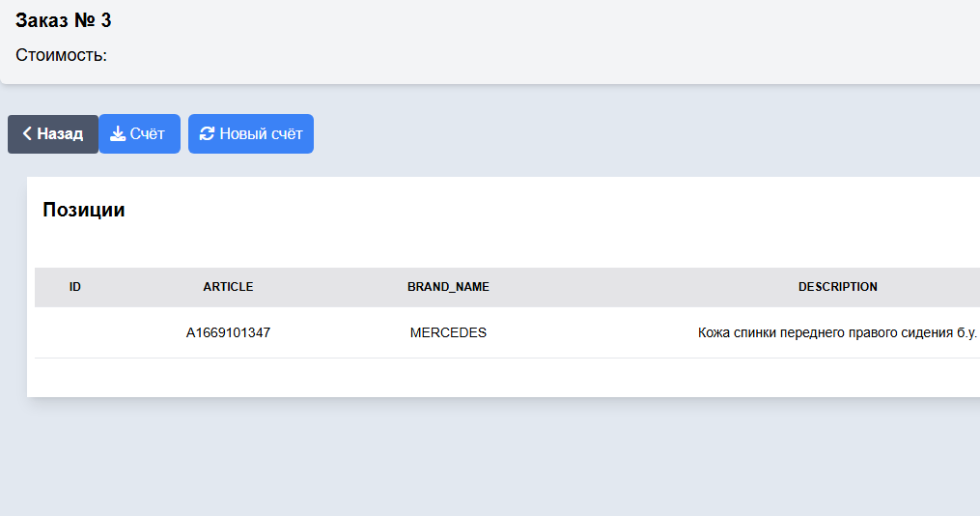Generate a new invoice with Новый счёт
This screenshot has width=980, height=516.
251,134
